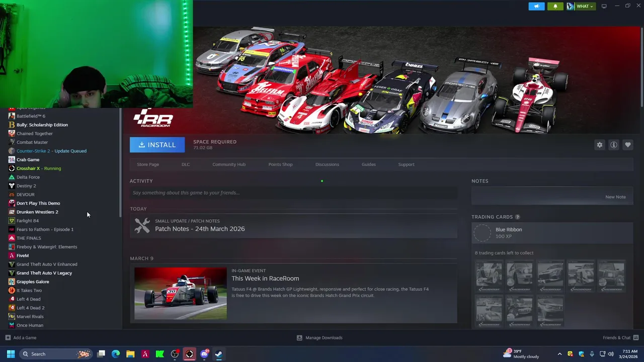Viewport: 644px width, 362px height.
Task: Install RaceRoom with the blue Install button
Action: 157,145
